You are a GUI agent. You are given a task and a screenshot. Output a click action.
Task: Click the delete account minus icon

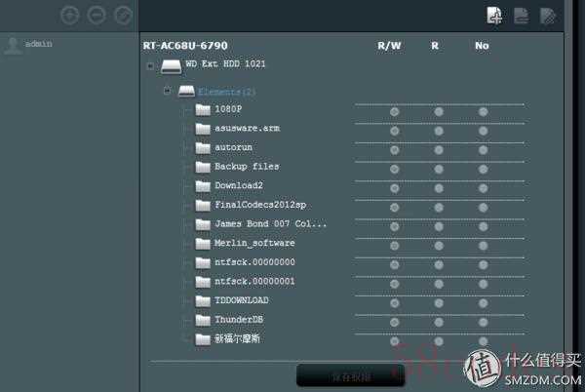97,16
